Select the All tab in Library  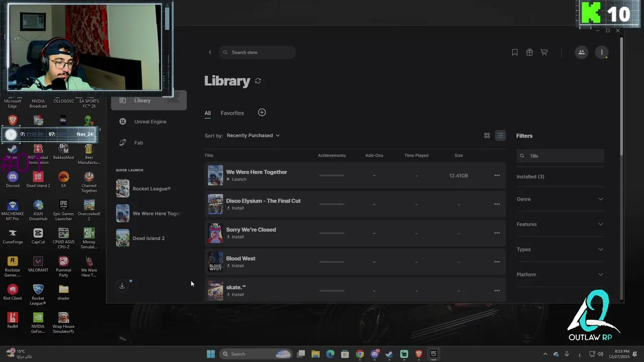click(x=207, y=113)
